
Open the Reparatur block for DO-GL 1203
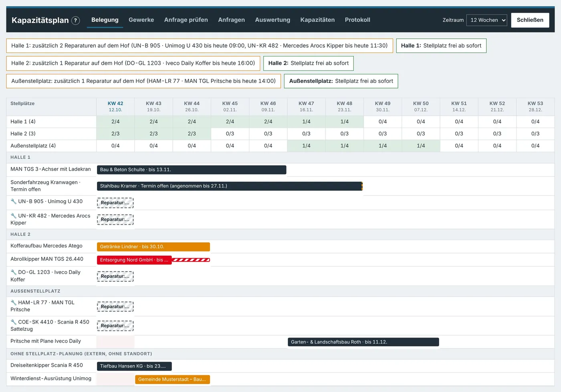pos(115,276)
